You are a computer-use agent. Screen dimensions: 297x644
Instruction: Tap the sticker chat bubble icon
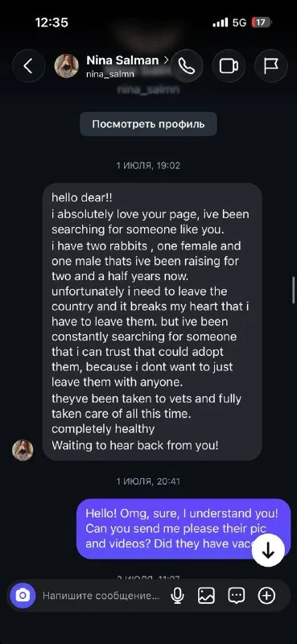(x=237, y=595)
